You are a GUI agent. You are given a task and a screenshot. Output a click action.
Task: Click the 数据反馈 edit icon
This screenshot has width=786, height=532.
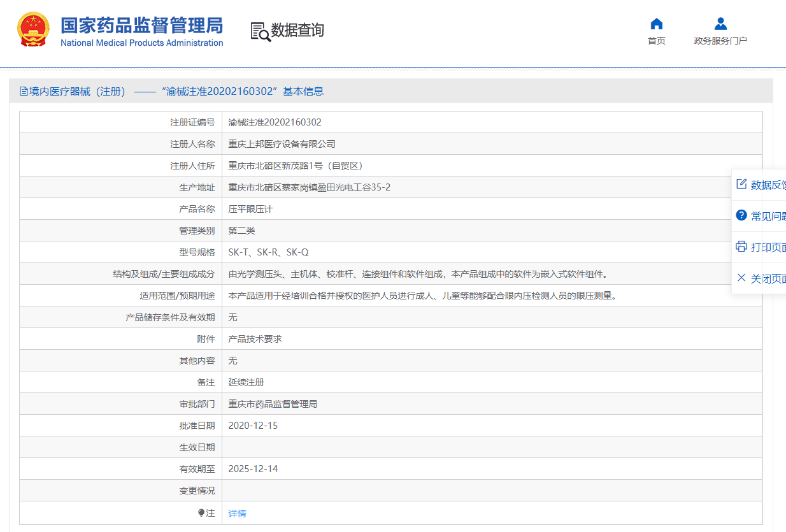tap(741, 184)
